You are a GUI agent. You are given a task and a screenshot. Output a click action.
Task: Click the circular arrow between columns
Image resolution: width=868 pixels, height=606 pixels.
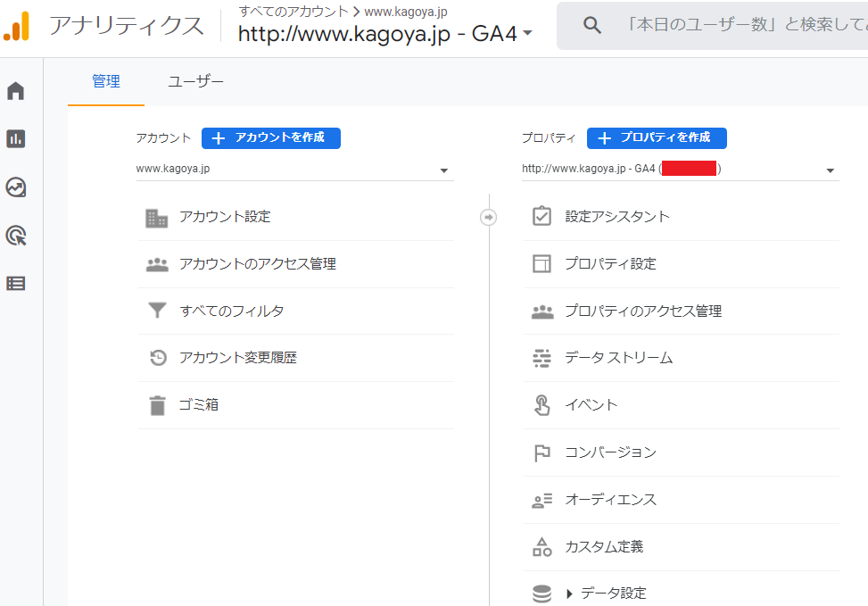488,217
